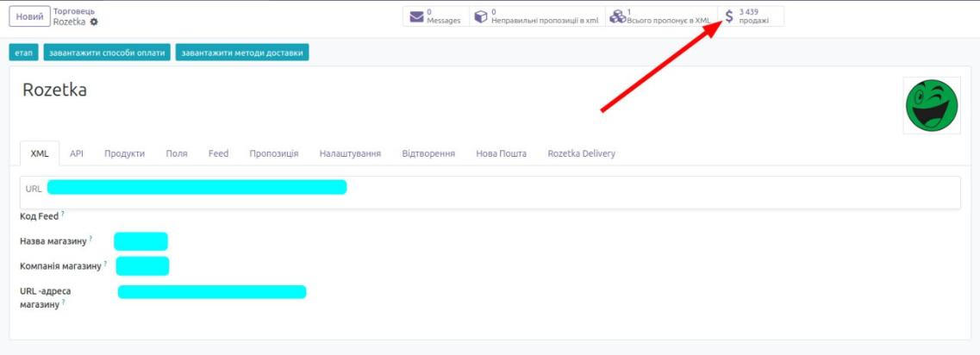This screenshot has height=355, width=980.
Task: Open the Налаштування tab
Action: [x=350, y=153]
